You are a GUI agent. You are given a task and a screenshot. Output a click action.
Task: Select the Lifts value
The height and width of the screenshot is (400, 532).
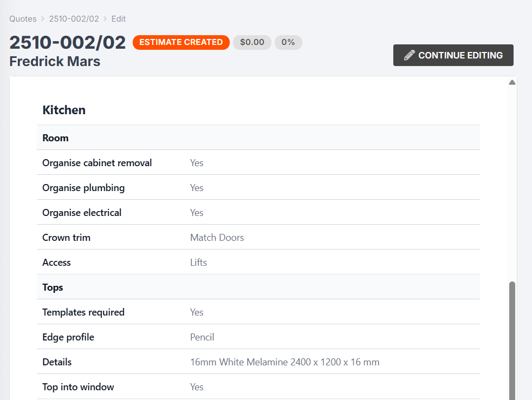coord(198,263)
